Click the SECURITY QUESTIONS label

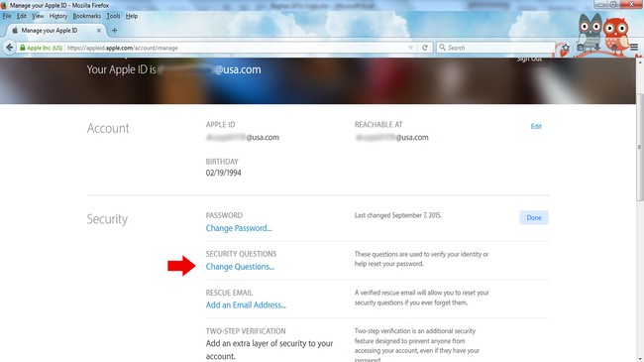coord(241,254)
